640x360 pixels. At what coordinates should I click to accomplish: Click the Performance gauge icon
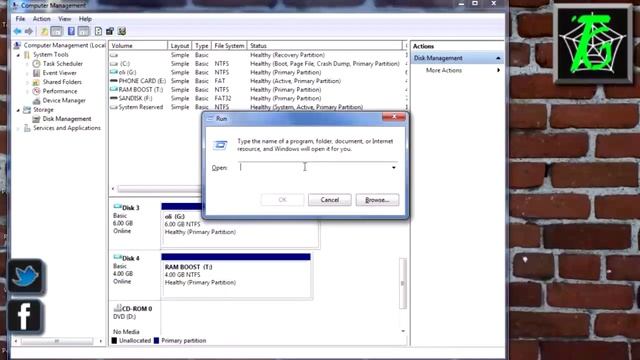point(36,91)
